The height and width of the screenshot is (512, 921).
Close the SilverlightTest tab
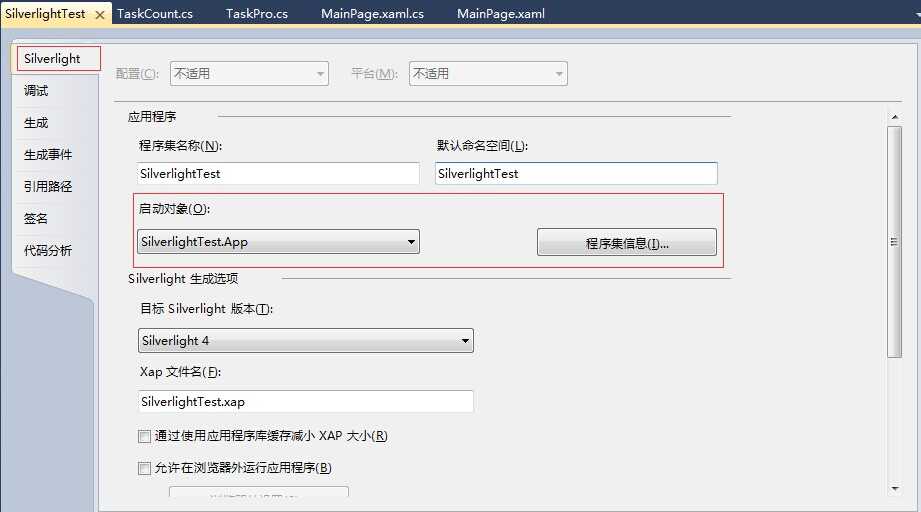tap(100, 15)
